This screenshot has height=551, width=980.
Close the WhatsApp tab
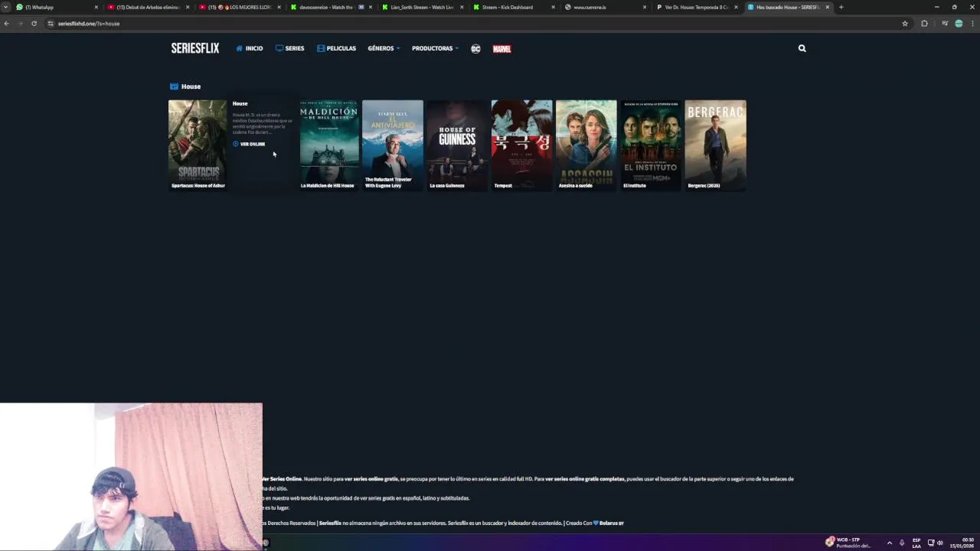(x=96, y=7)
